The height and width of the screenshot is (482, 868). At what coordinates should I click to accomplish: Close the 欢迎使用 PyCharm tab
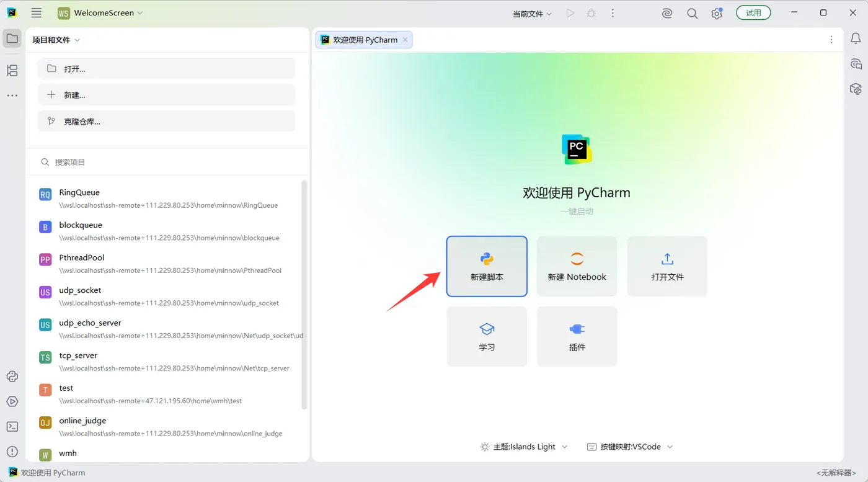click(405, 40)
